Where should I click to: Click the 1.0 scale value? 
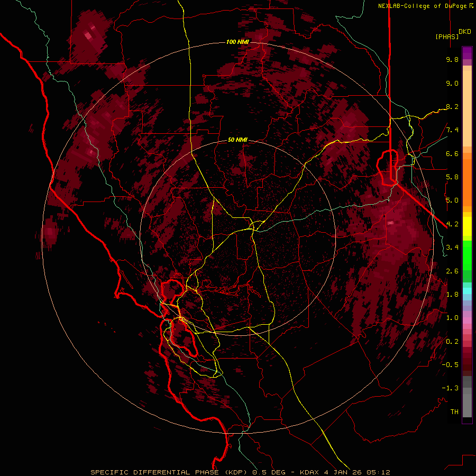(x=452, y=318)
